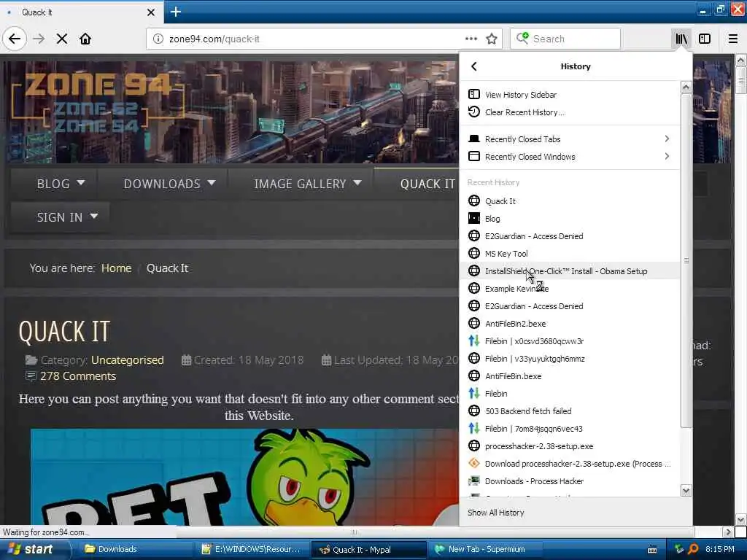Open 503 Backend fetch failed entry

[570, 411]
